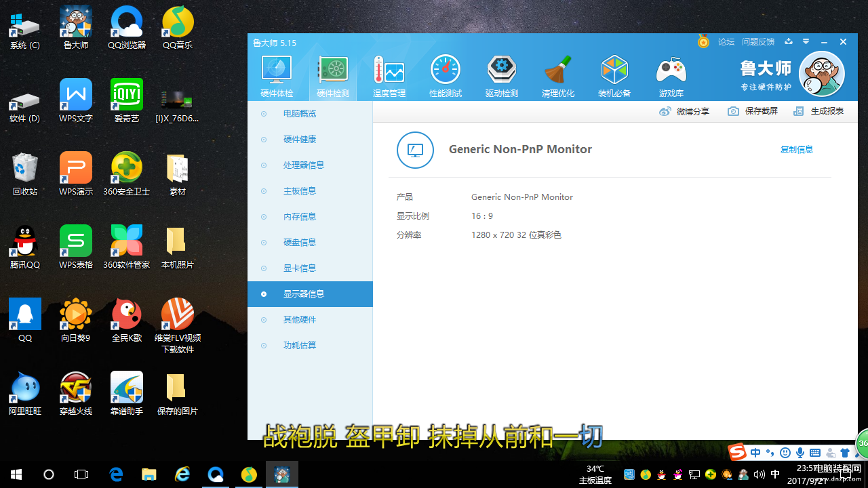Select 360软件管家 desktop shortcut
This screenshot has width=868, height=488.
[127, 248]
